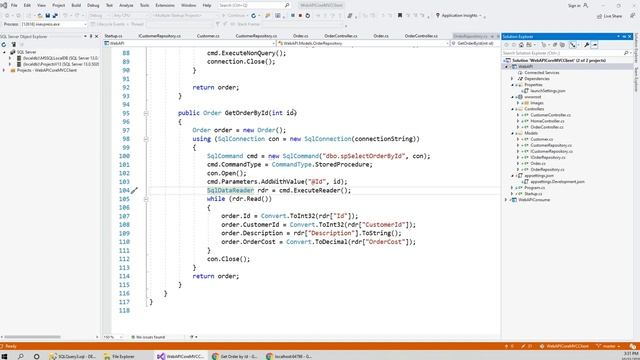The image size is (640, 360).
Task: Open the Debug menu
Action: [93, 5]
